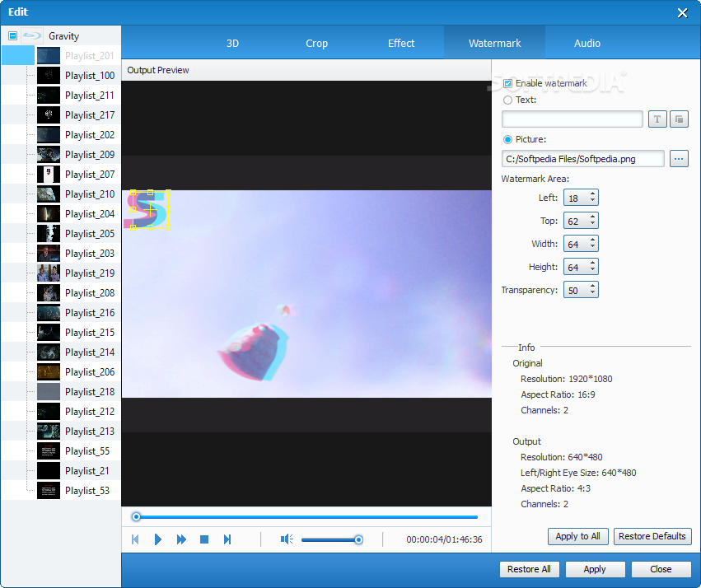Select Playlist_201 thumbnail
The height and width of the screenshot is (588, 701).
coord(49,56)
